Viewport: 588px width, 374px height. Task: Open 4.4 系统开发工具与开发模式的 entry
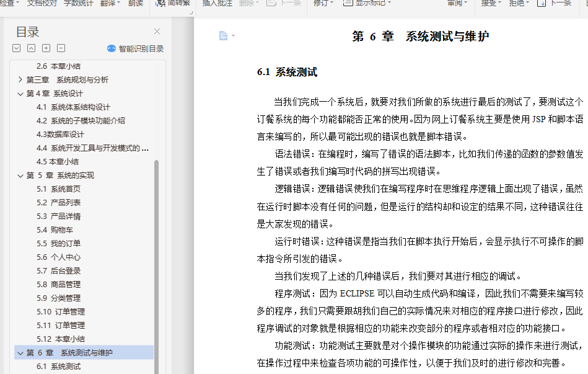(x=92, y=148)
